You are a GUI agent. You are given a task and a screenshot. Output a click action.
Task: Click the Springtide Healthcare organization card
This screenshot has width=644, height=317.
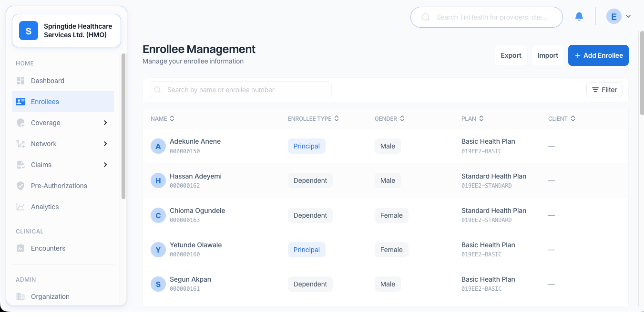point(66,31)
